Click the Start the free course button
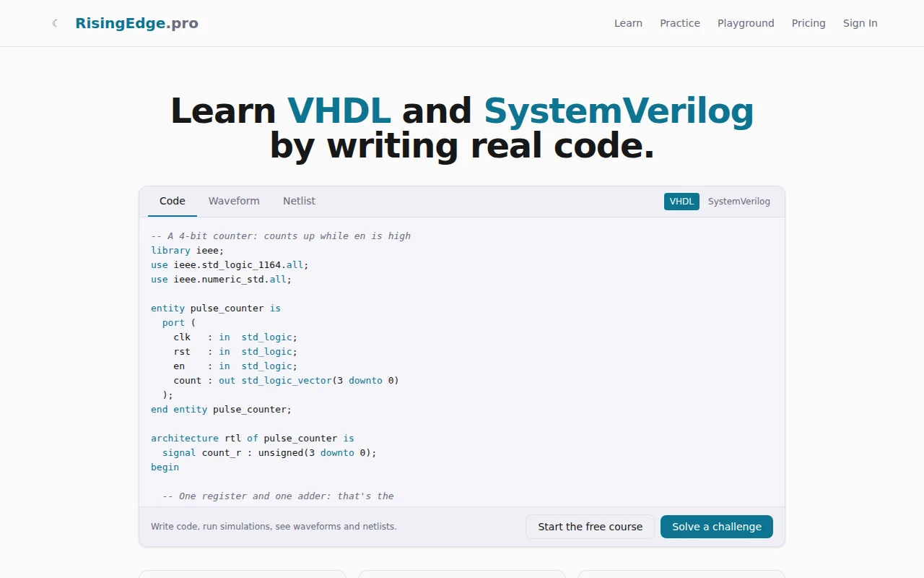This screenshot has width=924, height=578. (590, 527)
